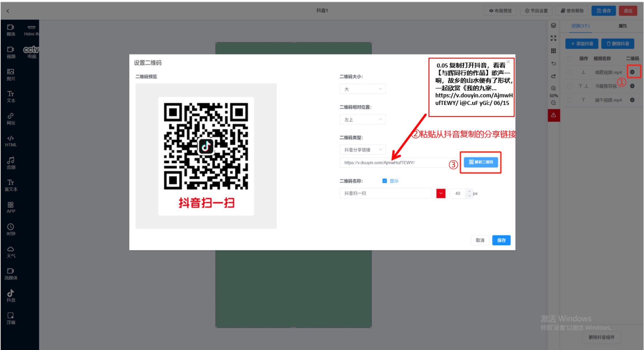Click the top blue 保存 save button
Image resolution: width=644 pixels, height=350 pixels.
(x=604, y=11)
